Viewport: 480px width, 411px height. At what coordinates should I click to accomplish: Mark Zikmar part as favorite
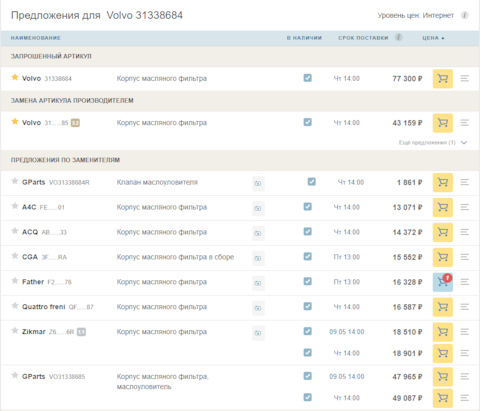click(x=15, y=331)
